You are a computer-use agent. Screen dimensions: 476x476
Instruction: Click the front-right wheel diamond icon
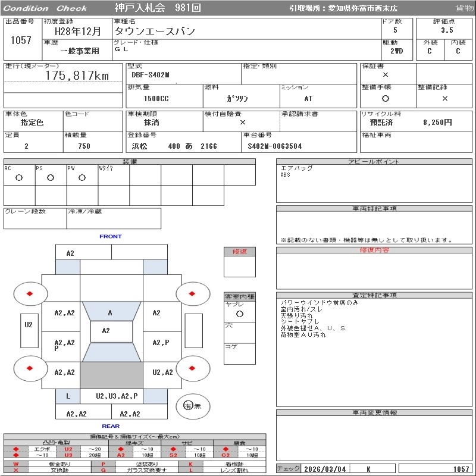tap(193, 293)
